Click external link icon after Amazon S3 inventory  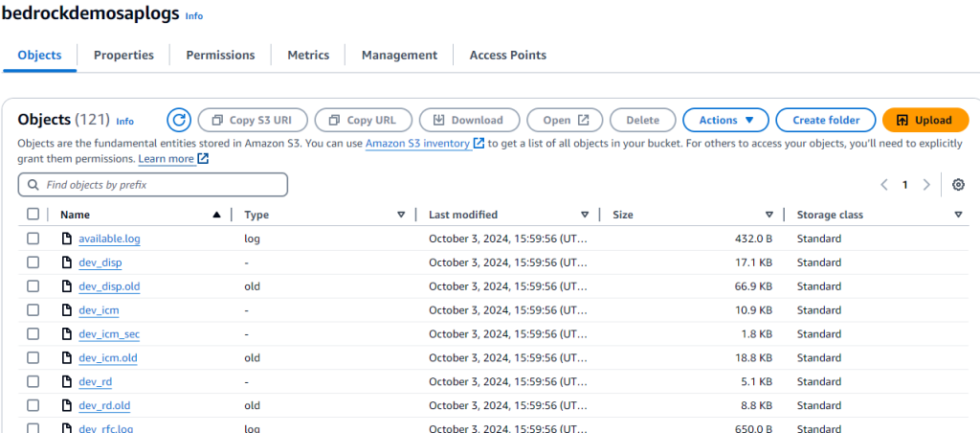tap(479, 144)
